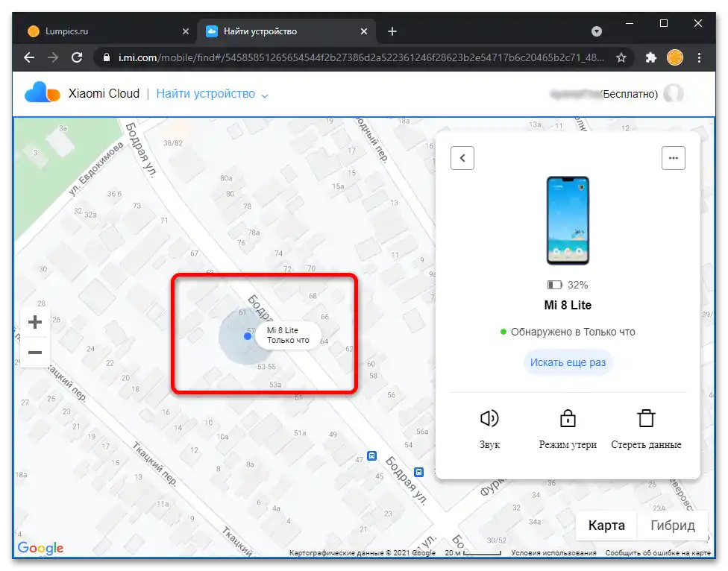Screen dimensions: 728x571
Task: Bookmark this page with the star icon
Action: pos(621,57)
